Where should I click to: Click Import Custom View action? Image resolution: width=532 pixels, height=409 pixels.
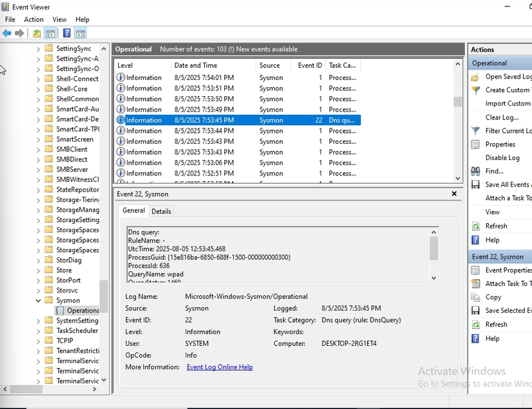(508, 103)
